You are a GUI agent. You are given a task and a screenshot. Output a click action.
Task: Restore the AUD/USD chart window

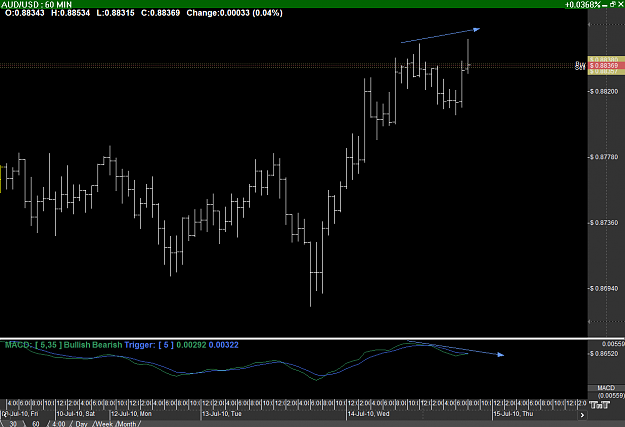click(x=613, y=4)
